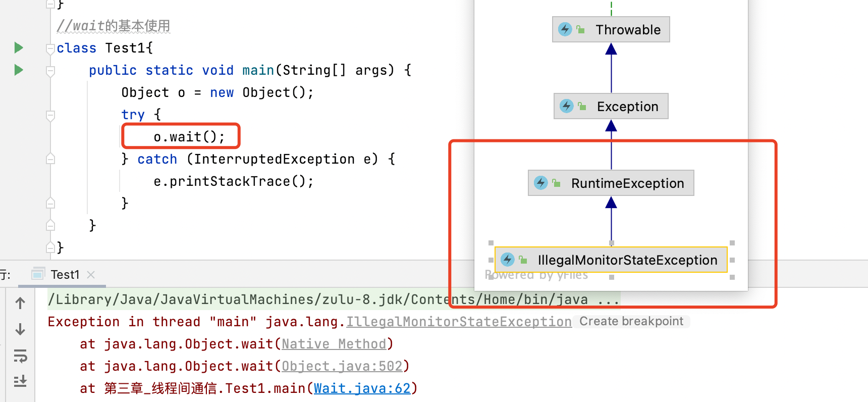
Task: Click the Exception node in diagram
Action: [x=611, y=107]
